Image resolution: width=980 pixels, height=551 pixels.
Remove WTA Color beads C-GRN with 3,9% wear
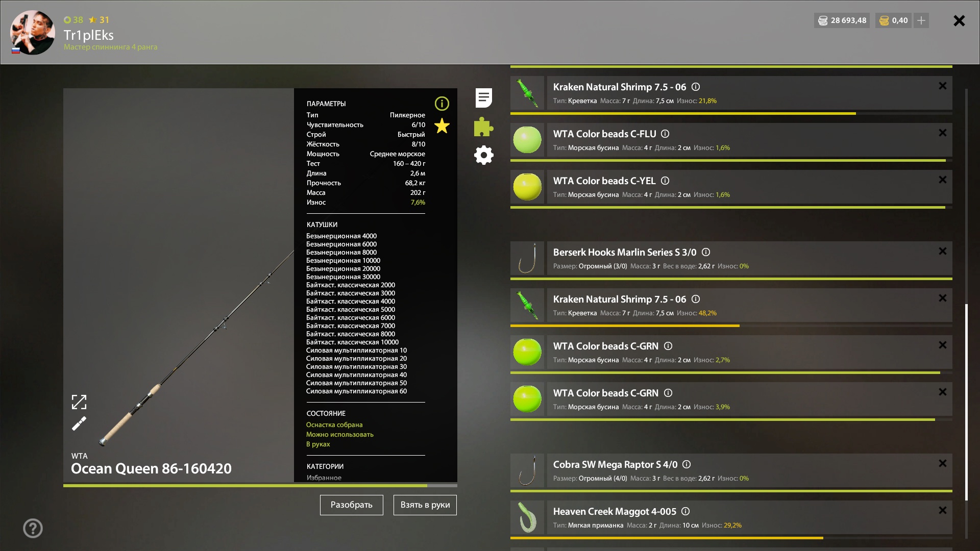coord(942,392)
